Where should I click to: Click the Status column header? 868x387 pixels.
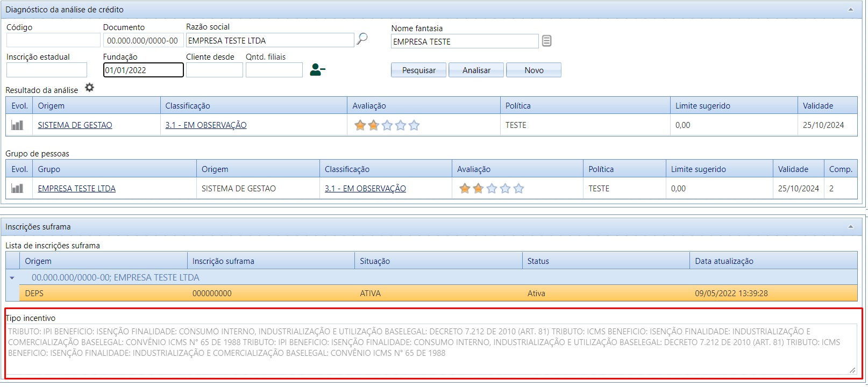pyautogui.click(x=606, y=261)
